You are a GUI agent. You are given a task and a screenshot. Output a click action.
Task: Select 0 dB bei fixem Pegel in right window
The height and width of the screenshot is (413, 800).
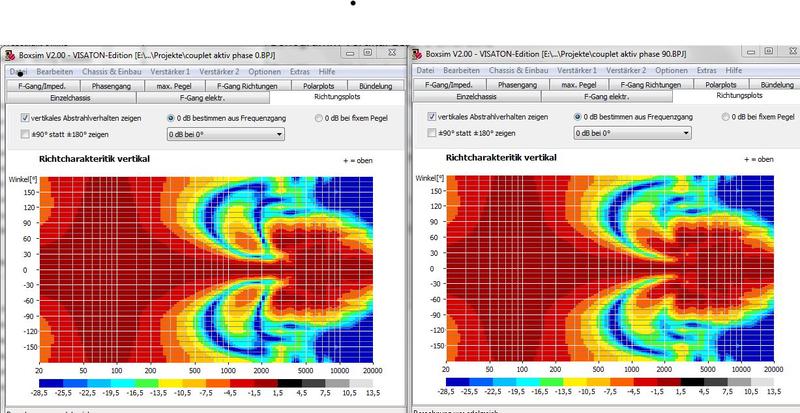(x=726, y=117)
